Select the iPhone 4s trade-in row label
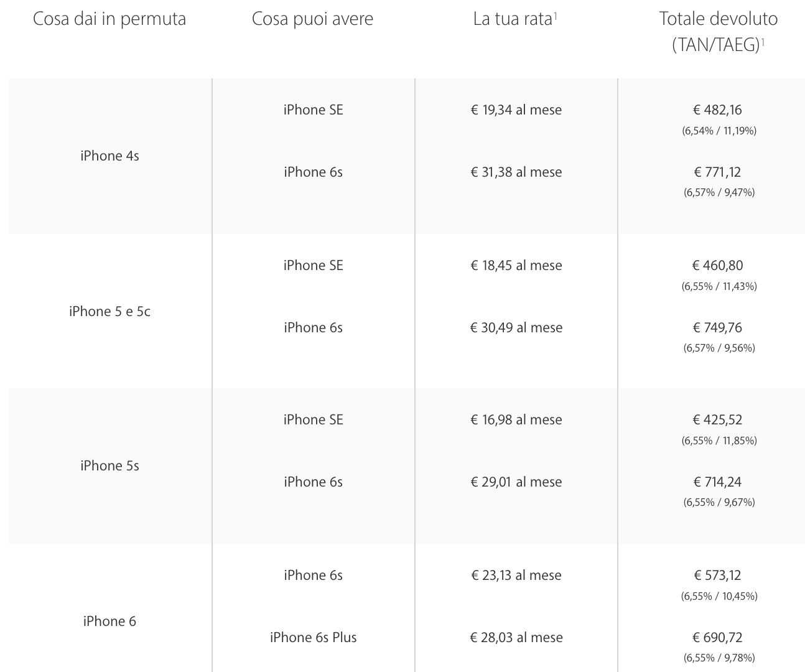The width and height of the screenshot is (805, 672). 109,156
